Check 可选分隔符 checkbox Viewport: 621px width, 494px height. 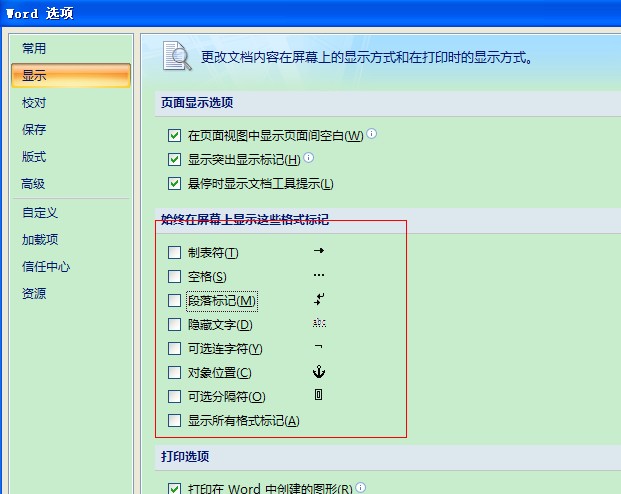[174, 396]
